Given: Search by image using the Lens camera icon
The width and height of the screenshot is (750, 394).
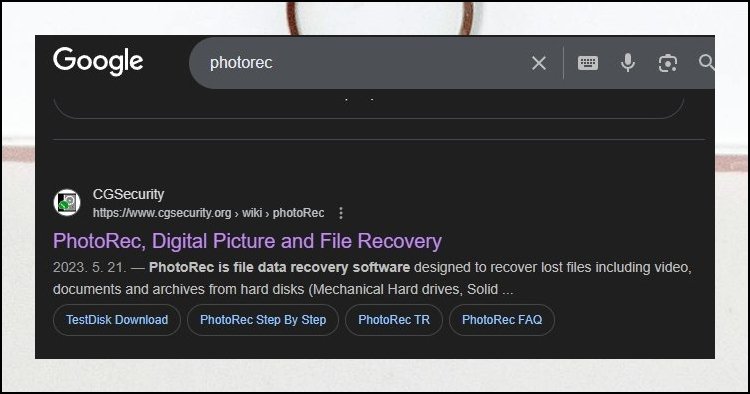Looking at the screenshot, I should tap(668, 63).
